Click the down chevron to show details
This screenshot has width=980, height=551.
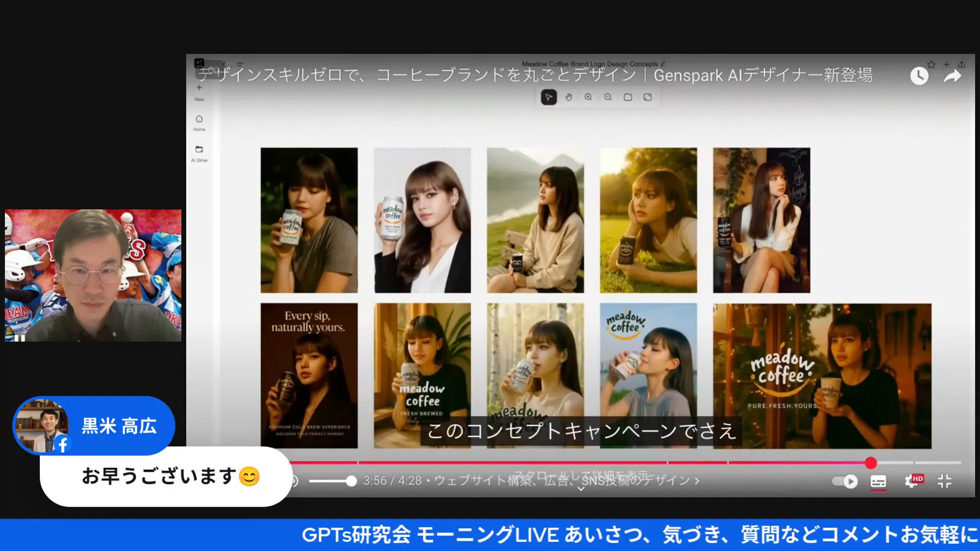581,489
